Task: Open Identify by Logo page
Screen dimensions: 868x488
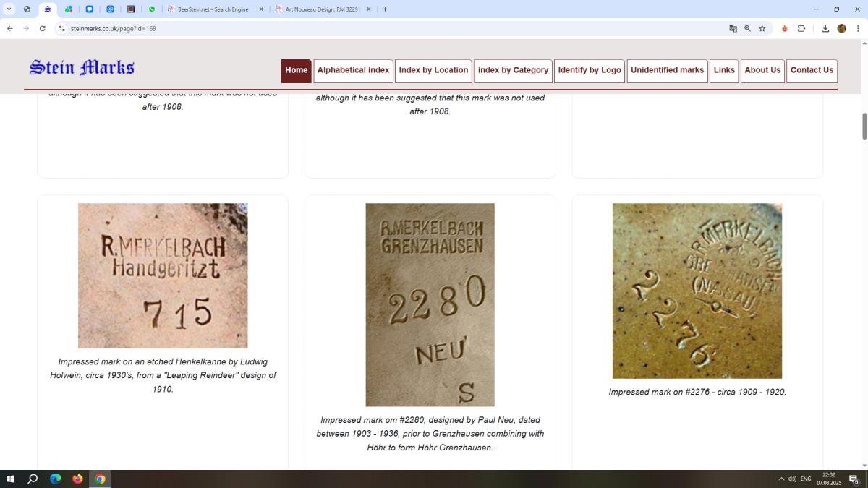Action: click(590, 71)
